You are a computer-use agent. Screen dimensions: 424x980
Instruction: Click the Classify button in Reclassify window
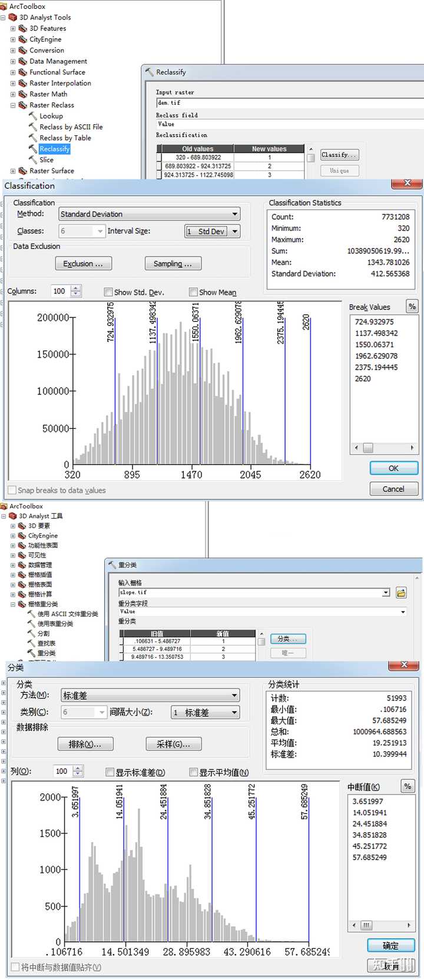pyautogui.click(x=339, y=155)
